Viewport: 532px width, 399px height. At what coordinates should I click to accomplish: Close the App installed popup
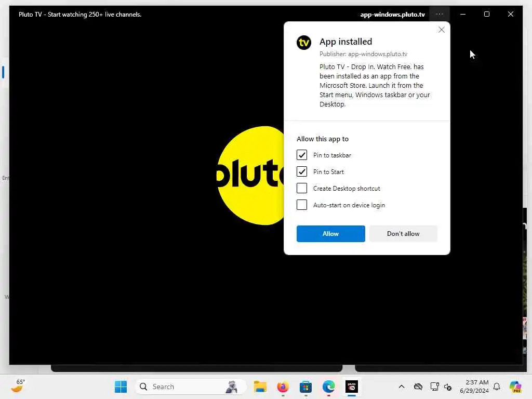point(441,30)
